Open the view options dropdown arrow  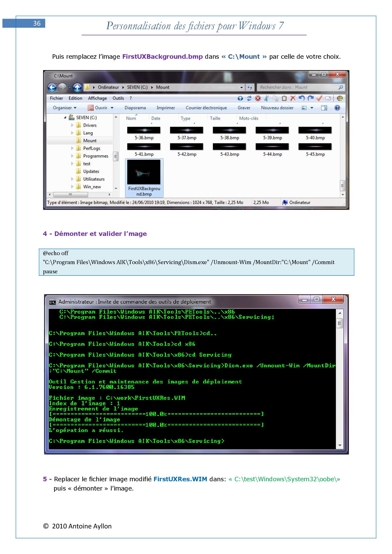[312, 108]
